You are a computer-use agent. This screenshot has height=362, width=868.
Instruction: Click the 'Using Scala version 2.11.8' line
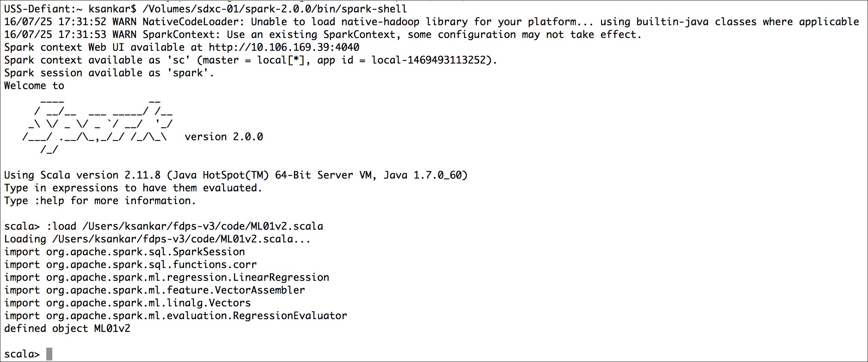[236, 175]
